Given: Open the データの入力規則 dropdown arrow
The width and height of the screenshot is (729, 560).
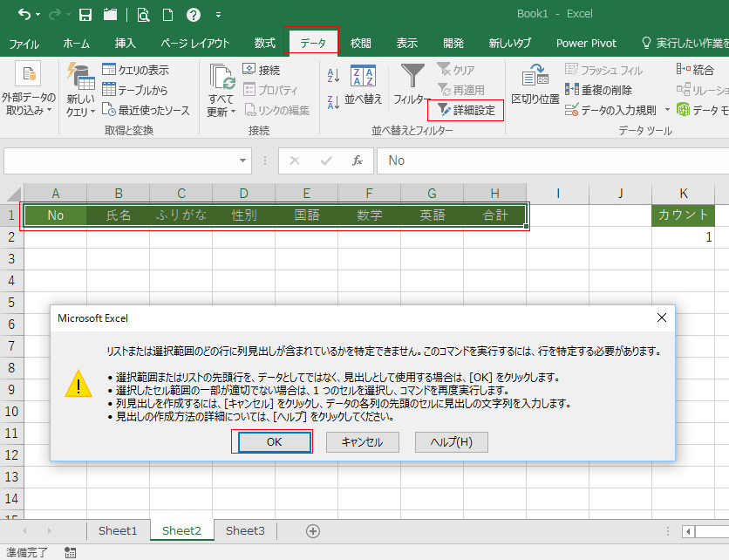Looking at the screenshot, I should [667, 110].
